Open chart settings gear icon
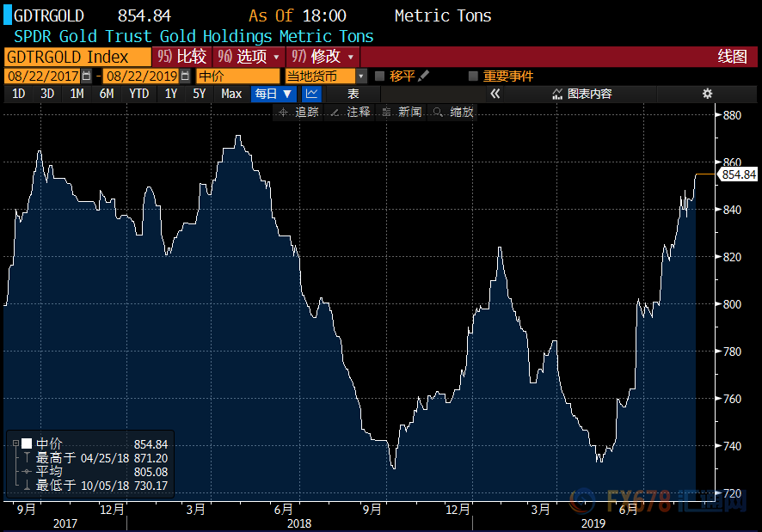The height and width of the screenshot is (532, 762). [707, 94]
